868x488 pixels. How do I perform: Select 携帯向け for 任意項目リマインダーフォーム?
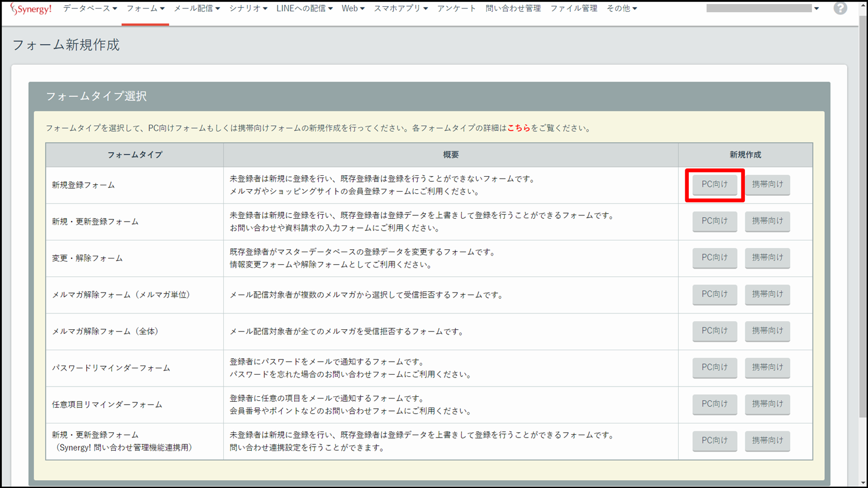(x=767, y=404)
